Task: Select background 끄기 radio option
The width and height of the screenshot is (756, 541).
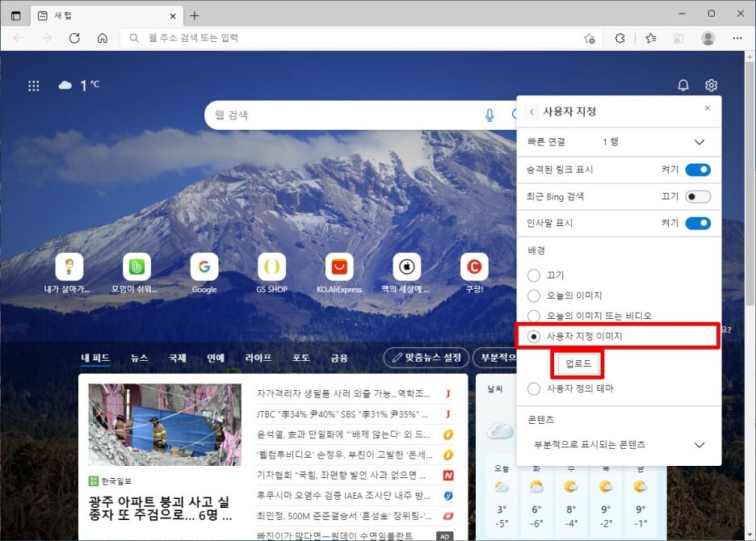Action: [x=534, y=275]
